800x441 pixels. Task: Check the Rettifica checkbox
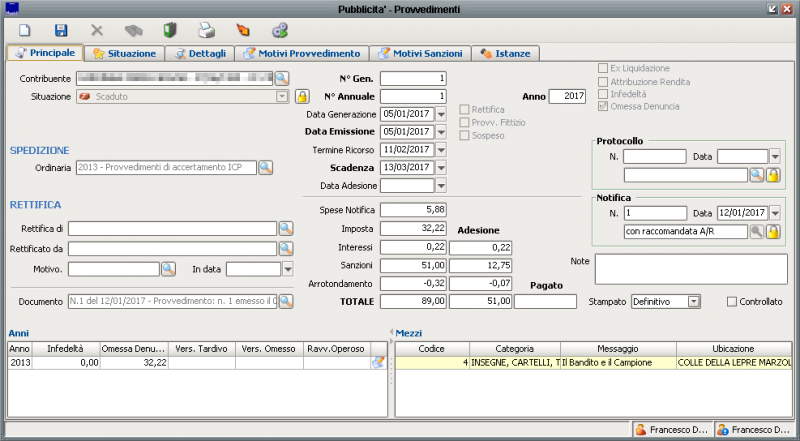pyautogui.click(x=464, y=109)
